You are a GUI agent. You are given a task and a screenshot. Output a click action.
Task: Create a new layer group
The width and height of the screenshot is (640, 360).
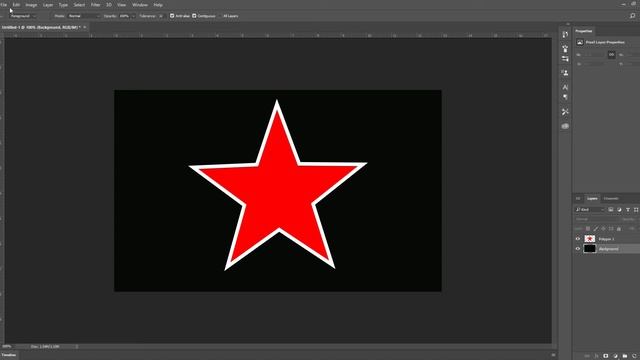click(x=625, y=356)
